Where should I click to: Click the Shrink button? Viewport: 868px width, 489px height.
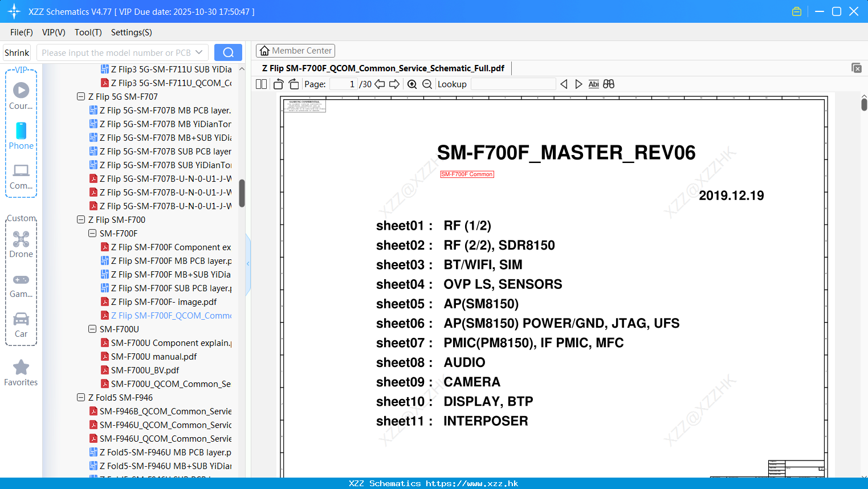tap(17, 52)
